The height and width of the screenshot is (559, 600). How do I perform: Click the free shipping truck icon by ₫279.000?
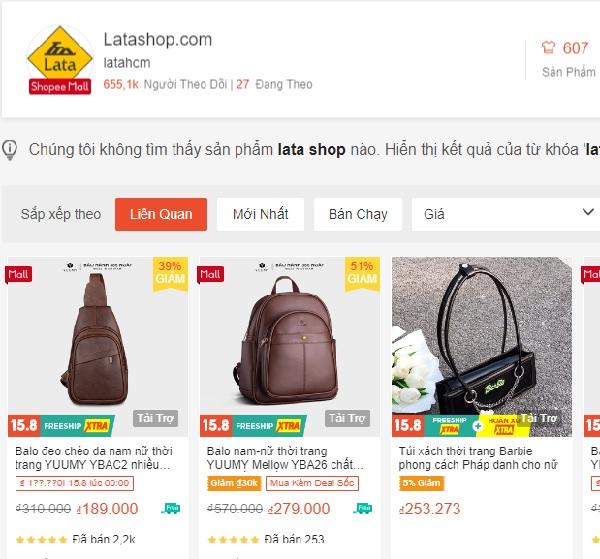click(363, 508)
